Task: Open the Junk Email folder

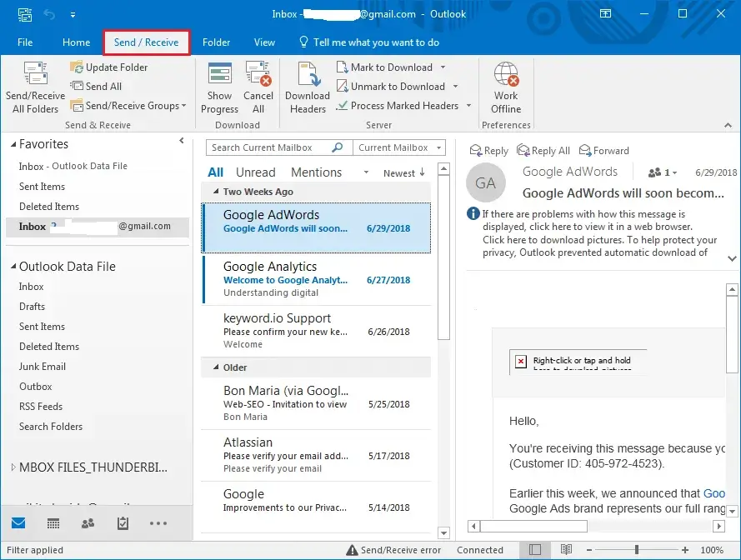Action: pos(43,367)
